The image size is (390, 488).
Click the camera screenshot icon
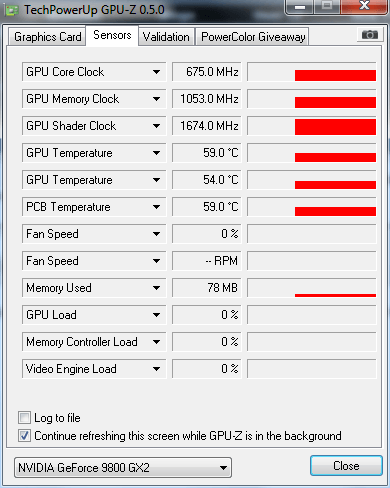point(370,34)
